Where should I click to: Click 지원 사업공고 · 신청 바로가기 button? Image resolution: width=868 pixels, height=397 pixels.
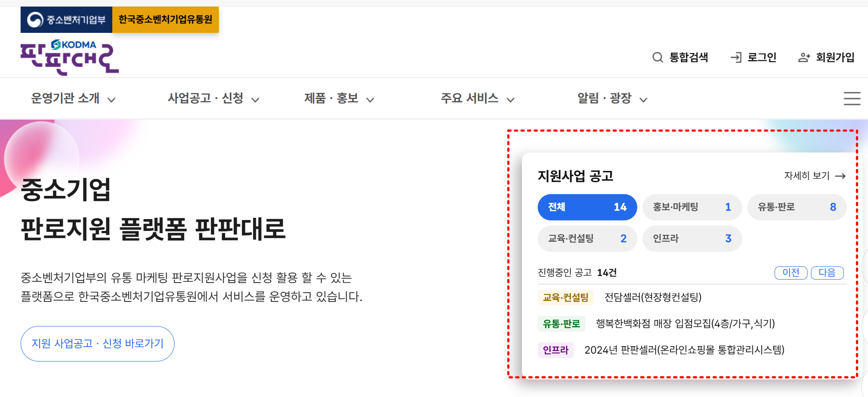coord(97,344)
